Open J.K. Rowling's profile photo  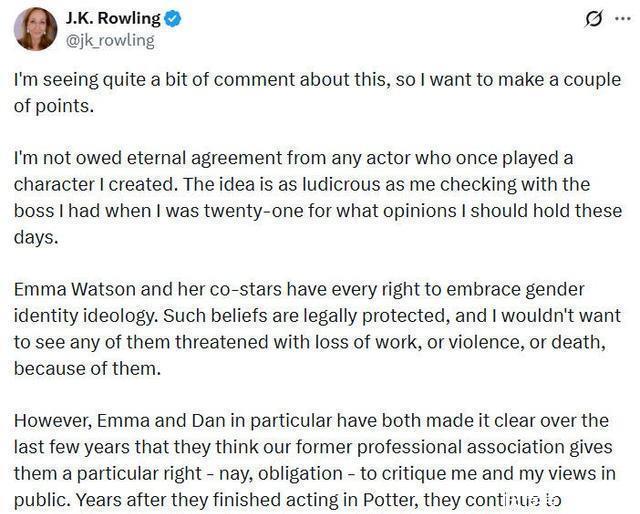pos(35,28)
